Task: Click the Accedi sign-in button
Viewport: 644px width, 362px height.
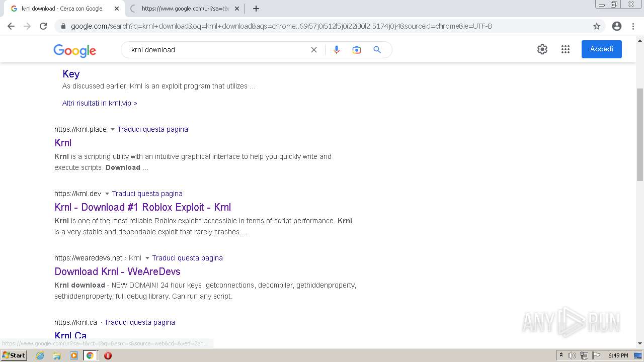Action: (602, 49)
